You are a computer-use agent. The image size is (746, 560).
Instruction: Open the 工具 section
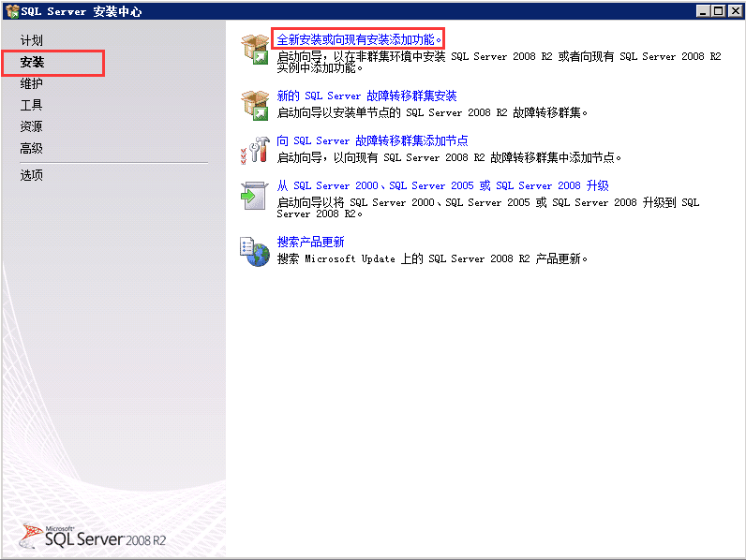click(x=32, y=105)
